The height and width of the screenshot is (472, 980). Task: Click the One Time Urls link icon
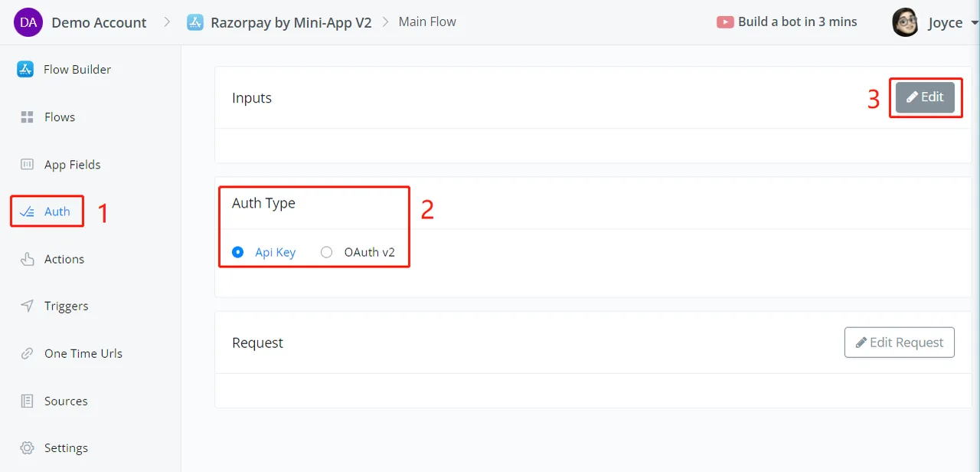click(28, 354)
